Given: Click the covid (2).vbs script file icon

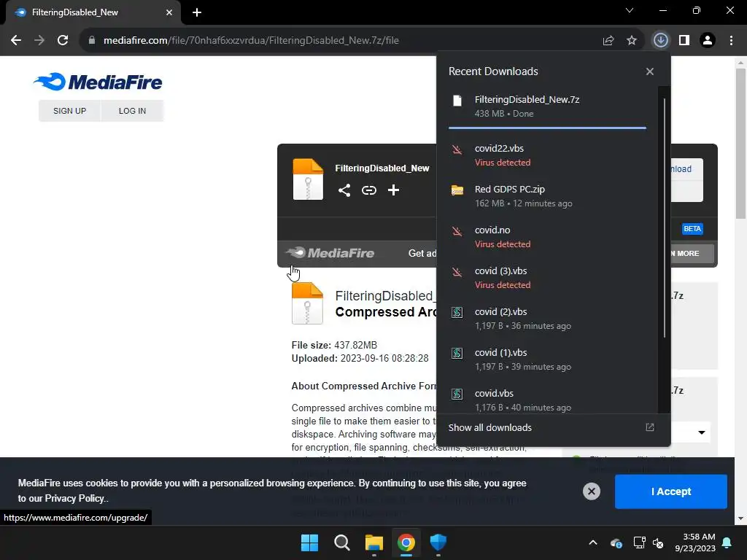Looking at the screenshot, I should tap(457, 312).
